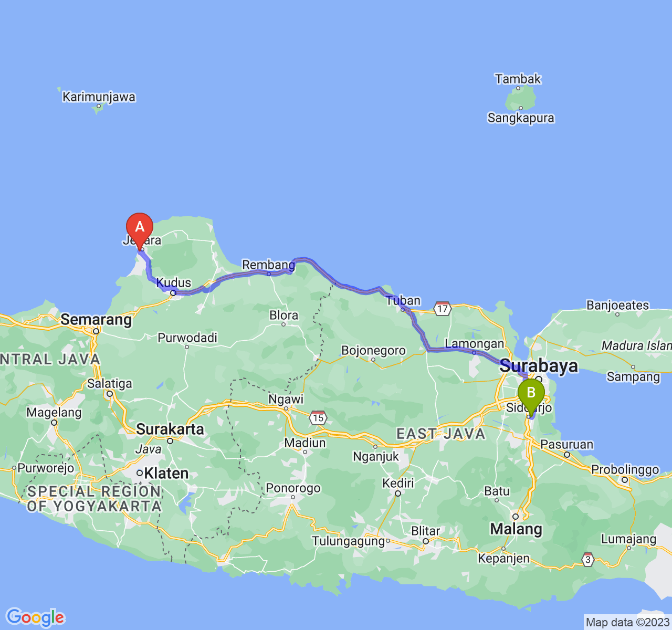This screenshot has width=672, height=630.
Task: Select the Pasuruan town label
Action: 567,444
